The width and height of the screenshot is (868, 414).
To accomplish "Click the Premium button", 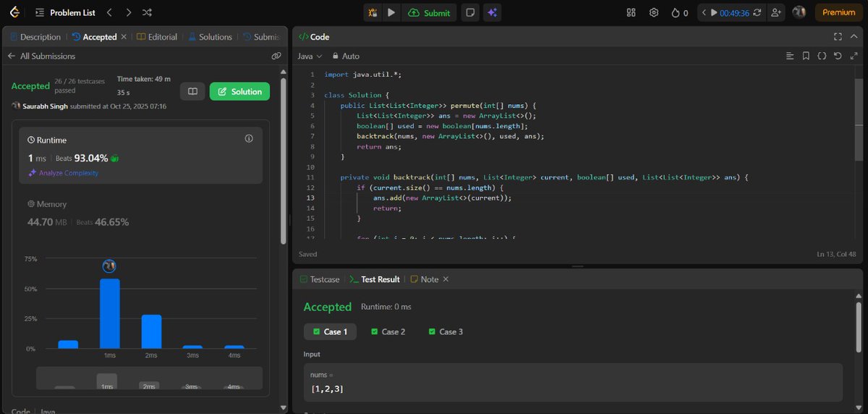I will 839,13.
